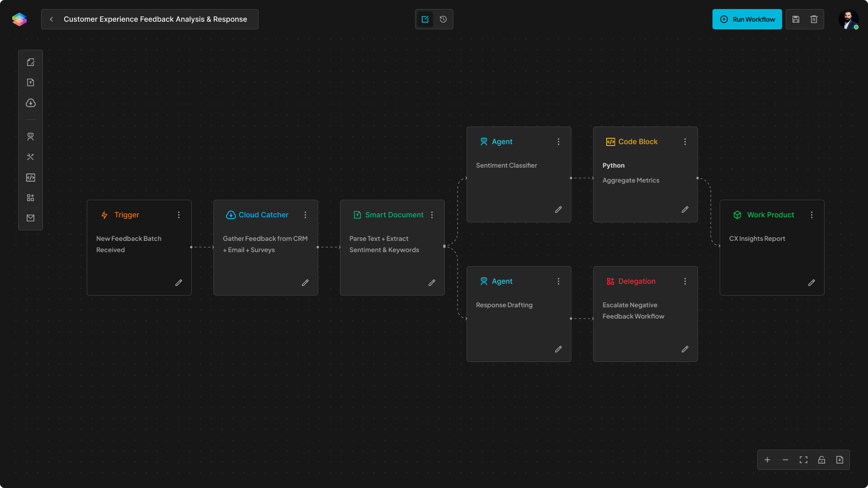Open Work Product node options menu
This screenshot has height=488, width=868.
811,215
